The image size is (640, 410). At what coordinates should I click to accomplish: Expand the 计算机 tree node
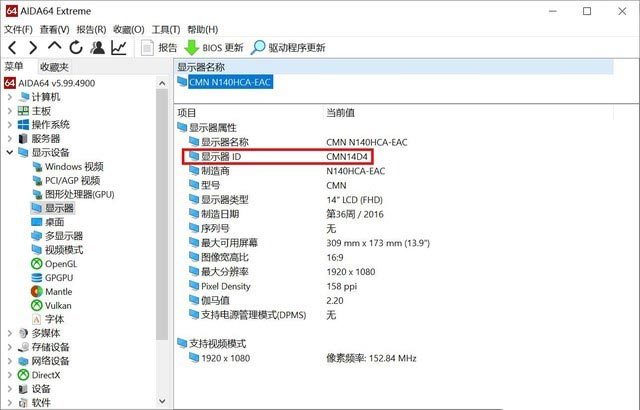tap(10, 97)
